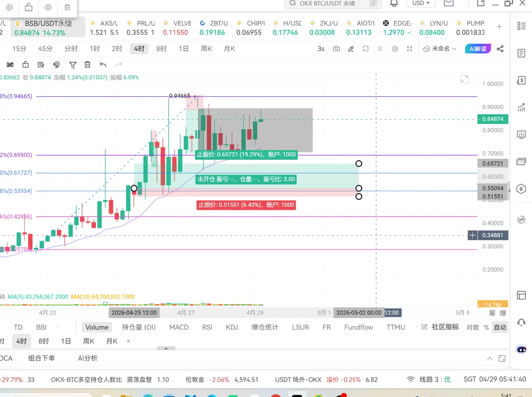Enter fullscreen chart mode
This screenshot has height=397, width=532.
410,49
